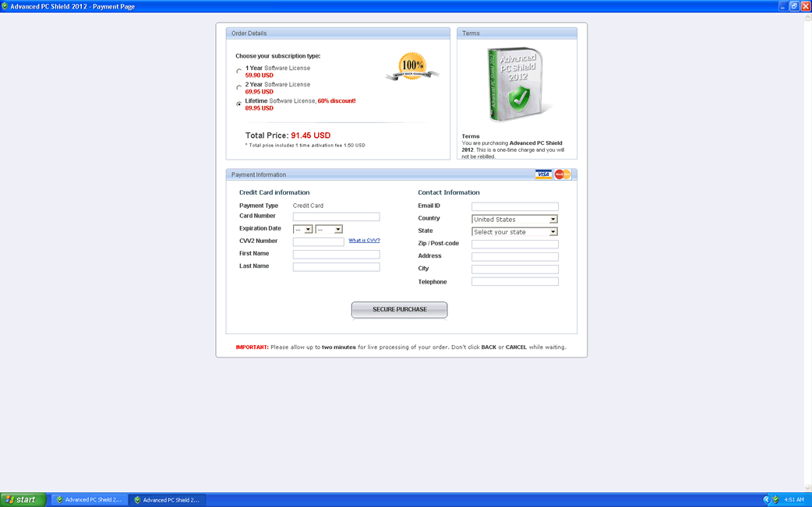This screenshot has height=507, width=812.
Task: Click the system tray shield icon
Action: [x=775, y=500]
